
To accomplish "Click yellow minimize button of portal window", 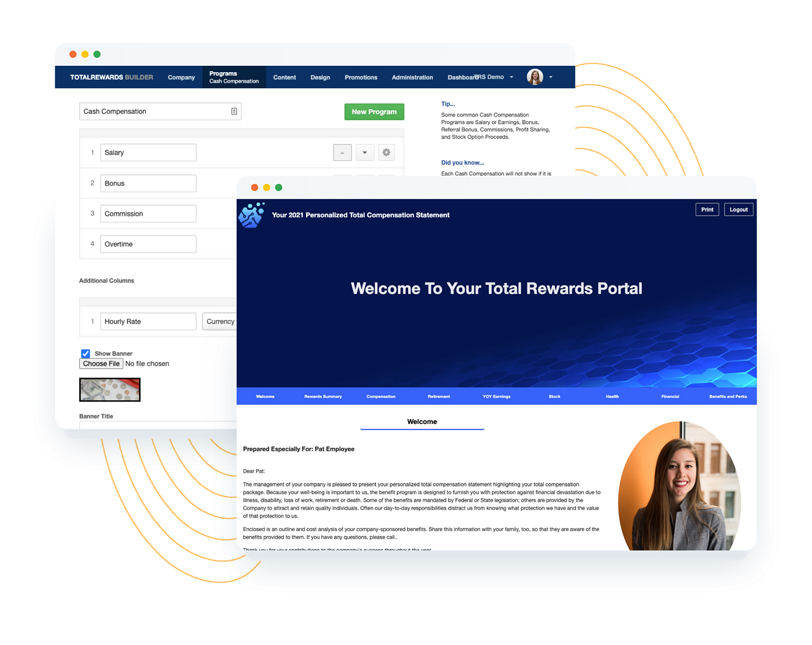I will tap(266, 187).
